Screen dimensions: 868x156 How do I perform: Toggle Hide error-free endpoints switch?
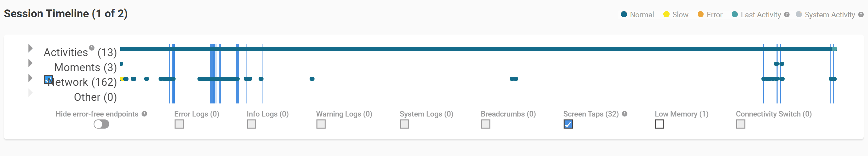coord(101,124)
